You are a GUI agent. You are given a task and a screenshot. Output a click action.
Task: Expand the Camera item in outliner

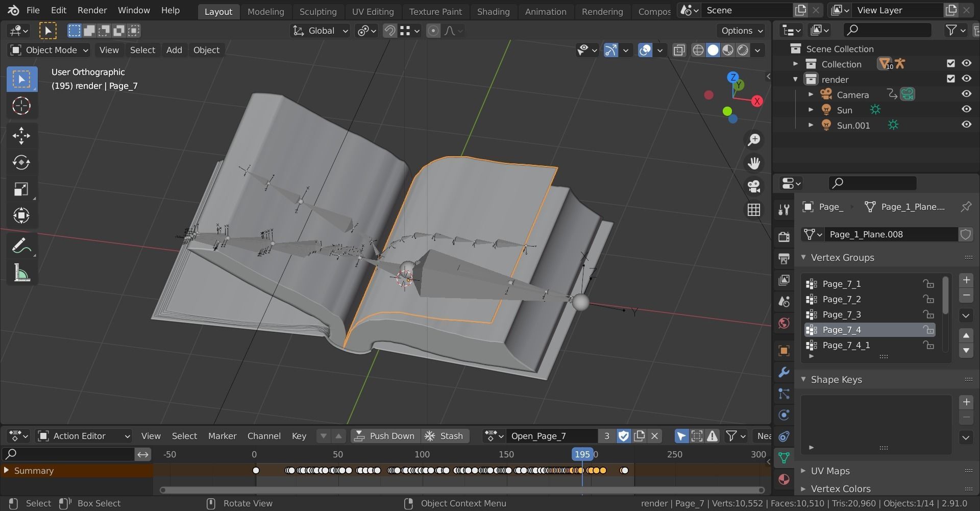click(811, 94)
